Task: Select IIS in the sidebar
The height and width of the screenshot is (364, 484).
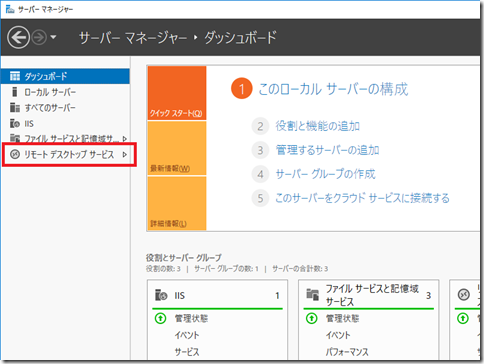Action: (65, 123)
